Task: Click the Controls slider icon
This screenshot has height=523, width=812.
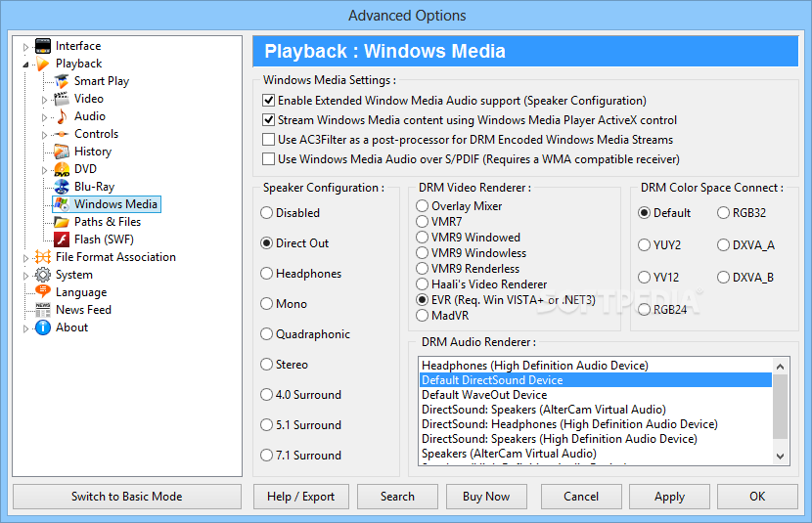Action: click(x=62, y=134)
